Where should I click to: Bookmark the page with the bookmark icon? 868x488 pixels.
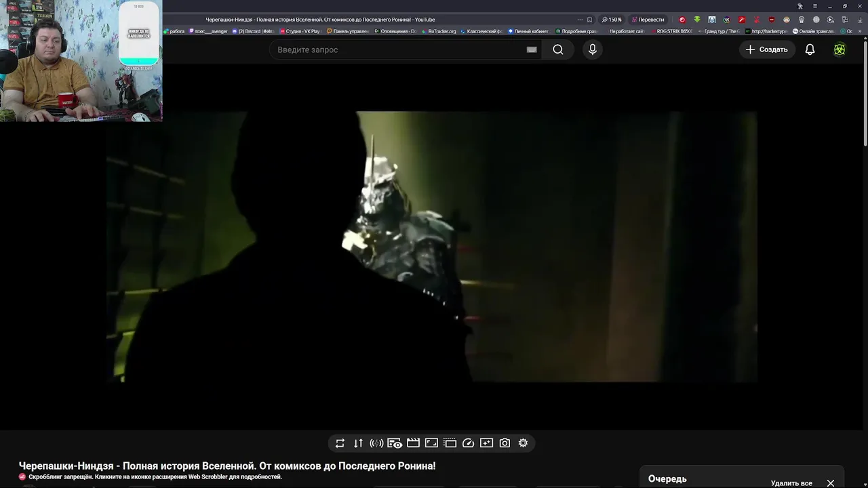[x=589, y=20]
